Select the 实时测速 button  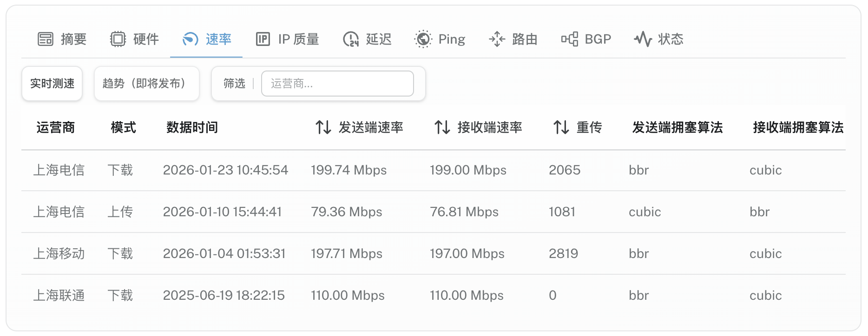pos(52,84)
